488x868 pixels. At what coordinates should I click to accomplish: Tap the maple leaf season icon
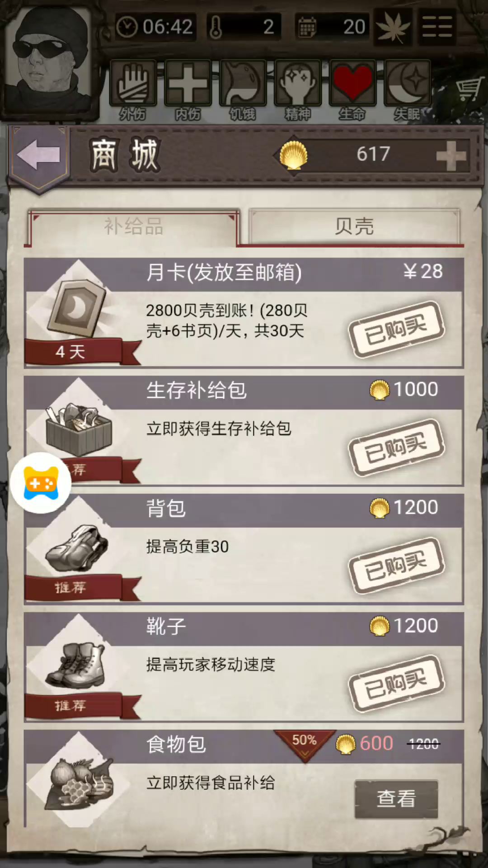393,27
